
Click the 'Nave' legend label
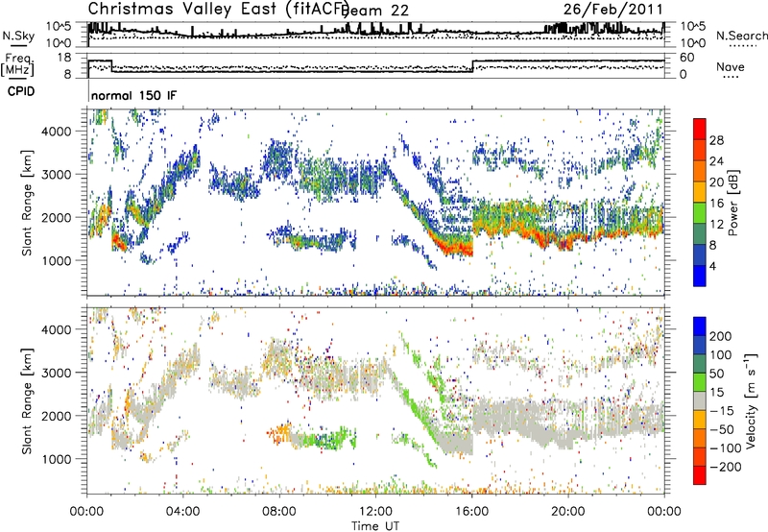pos(731,67)
